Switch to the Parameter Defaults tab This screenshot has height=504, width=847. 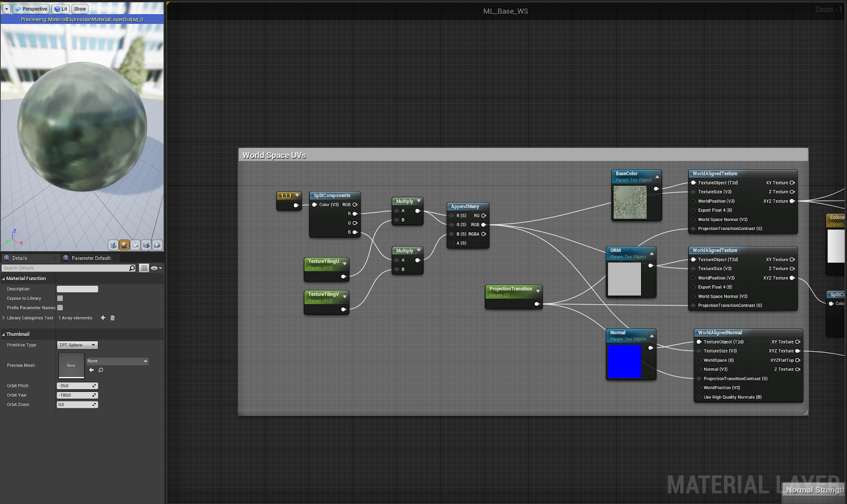[x=91, y=258]
